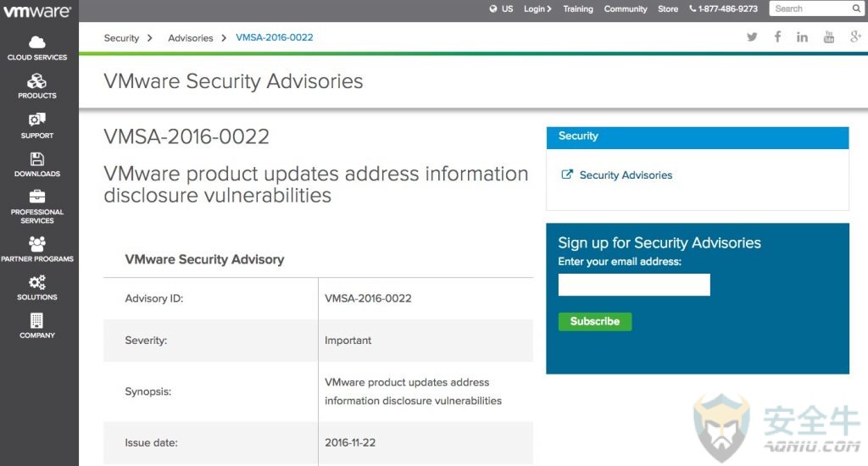Click the search magnifier icon

tap(856, 8)
